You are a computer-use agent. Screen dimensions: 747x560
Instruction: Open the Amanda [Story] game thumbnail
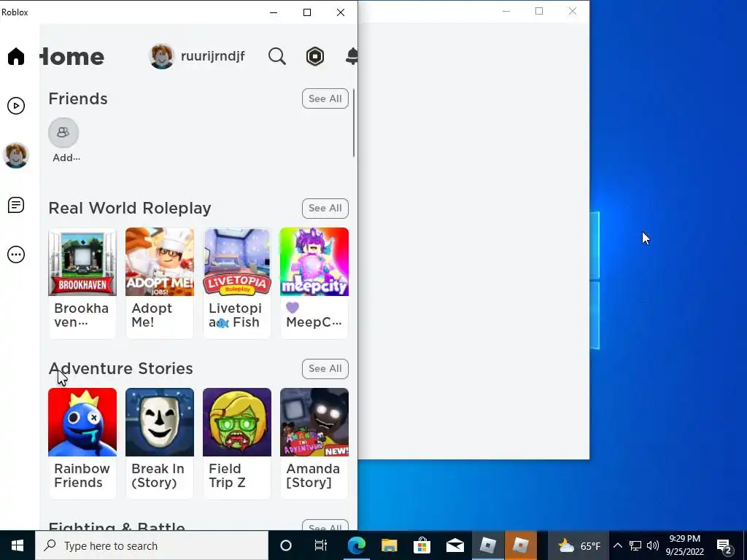pos(314,422)
